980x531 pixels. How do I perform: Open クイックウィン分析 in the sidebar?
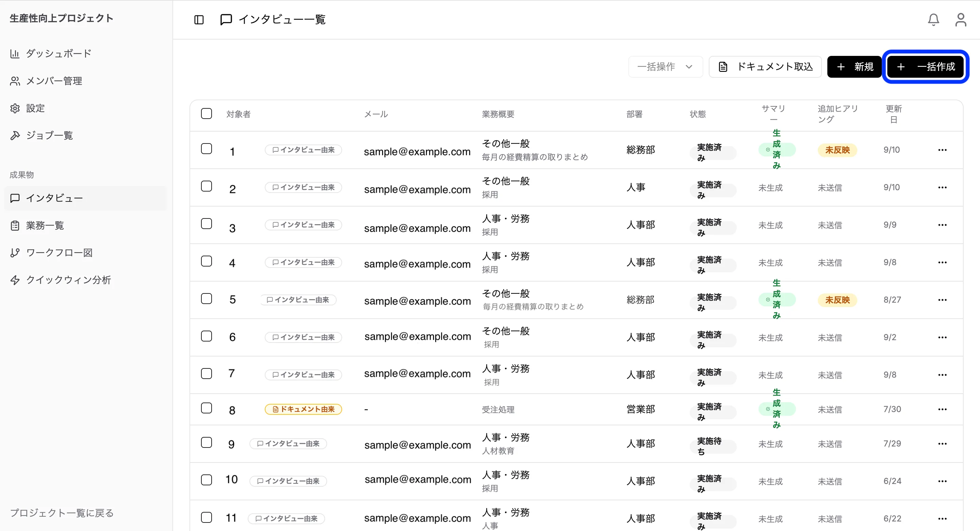pyautogui.click(x=86, y=280)
